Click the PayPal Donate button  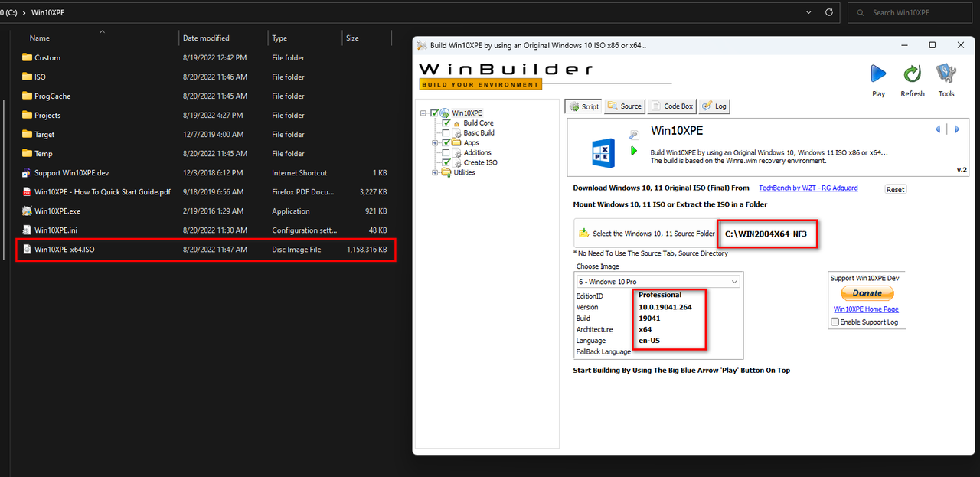[867, 293]
